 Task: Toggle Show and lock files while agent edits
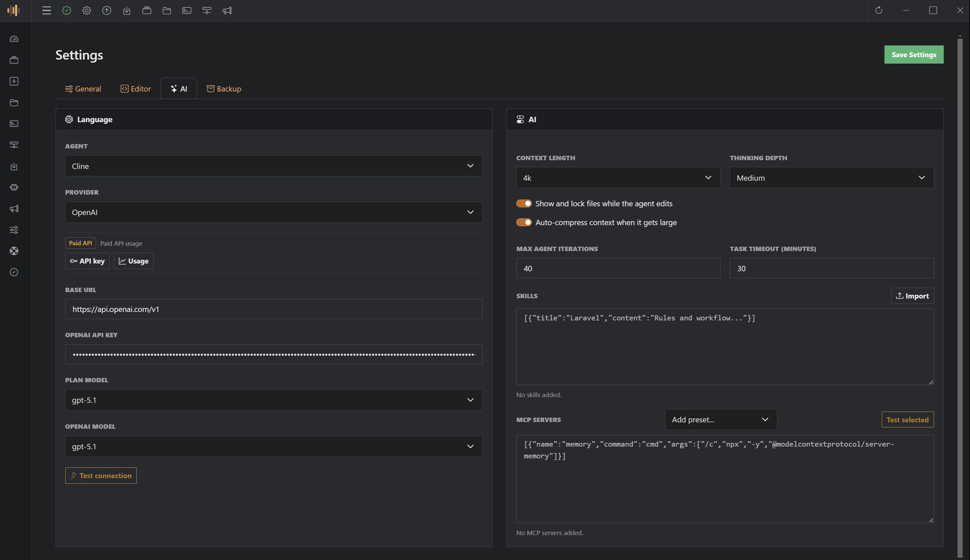524,204
